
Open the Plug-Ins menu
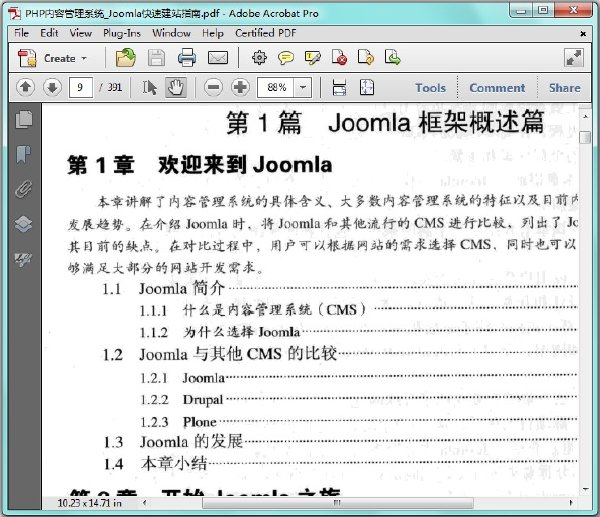(x=122, y=33)
